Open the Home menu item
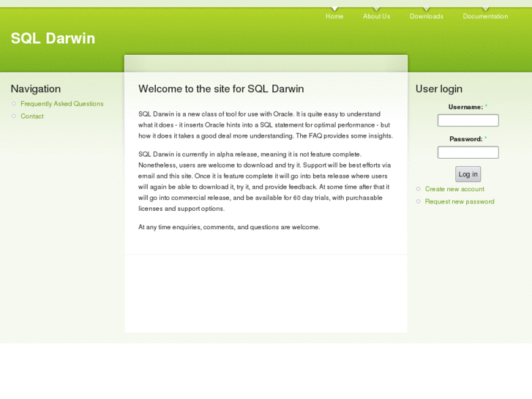The image size is (532, 399). pyautogui.click(x=334, y=16)
